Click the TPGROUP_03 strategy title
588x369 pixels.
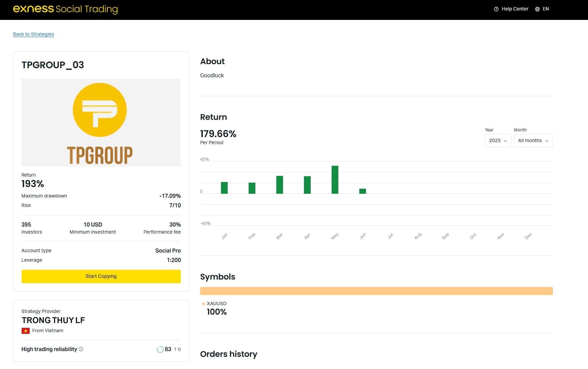(x=53, y=65)
